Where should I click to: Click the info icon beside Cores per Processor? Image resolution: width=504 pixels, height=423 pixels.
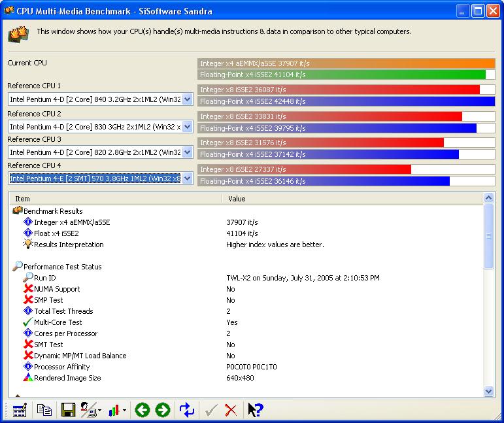click(28, 333)
